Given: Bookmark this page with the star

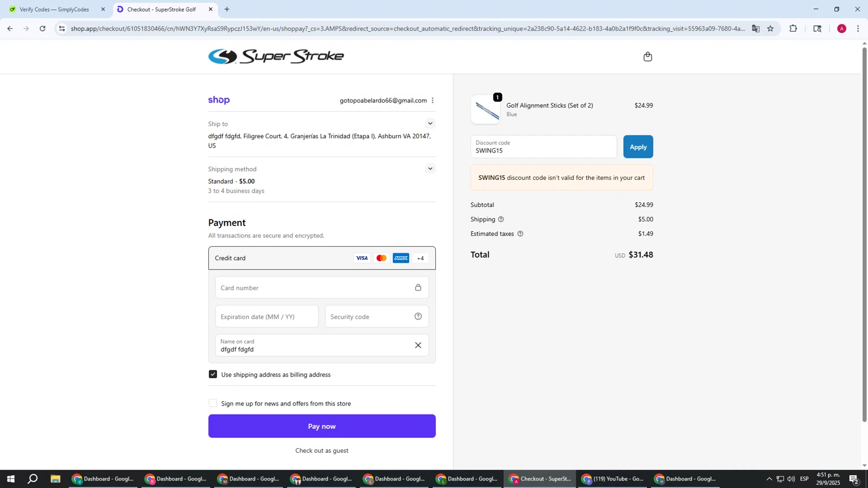Looking at the screenshot, I should (770, 28).
